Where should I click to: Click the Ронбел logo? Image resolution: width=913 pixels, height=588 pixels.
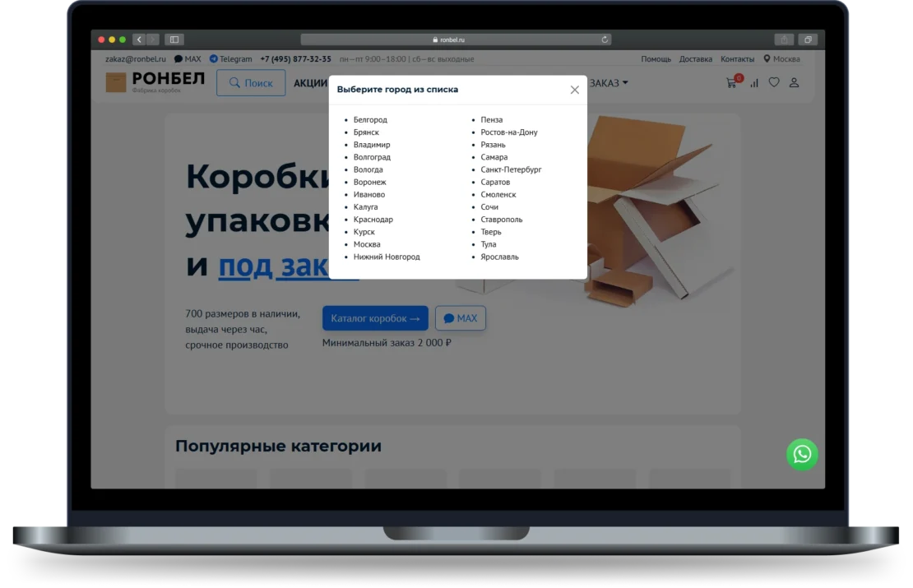(x=155, y=82)
